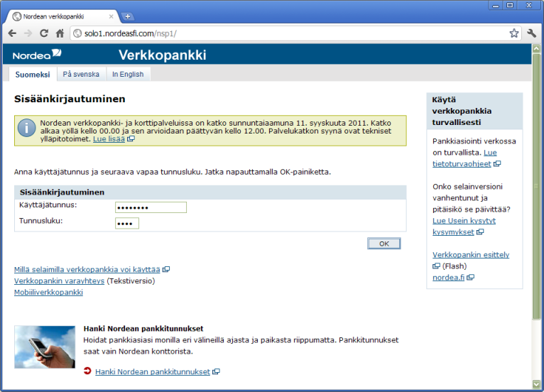Screen dimensions: 544x392
Task: Click the external-link icon after Lue lisää
Action: coord(131,138)
